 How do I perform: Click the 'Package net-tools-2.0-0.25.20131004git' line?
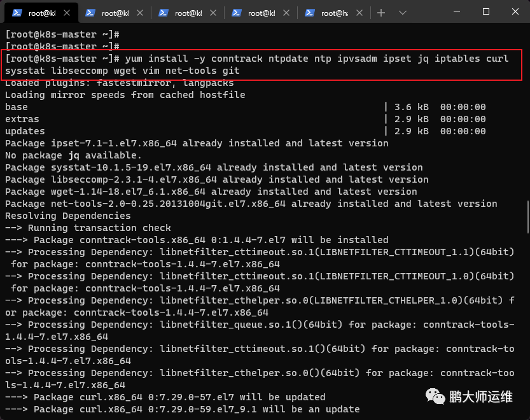[x=251, y=204]
